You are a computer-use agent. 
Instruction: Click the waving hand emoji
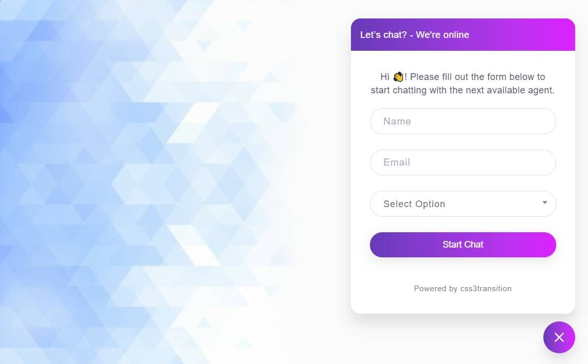[398, 77]
